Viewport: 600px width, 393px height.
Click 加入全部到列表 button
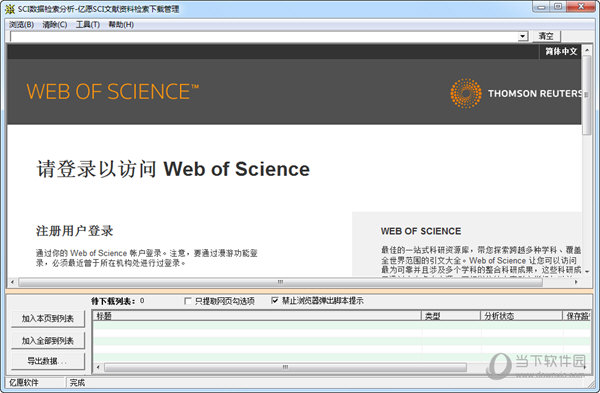[48, 341]
